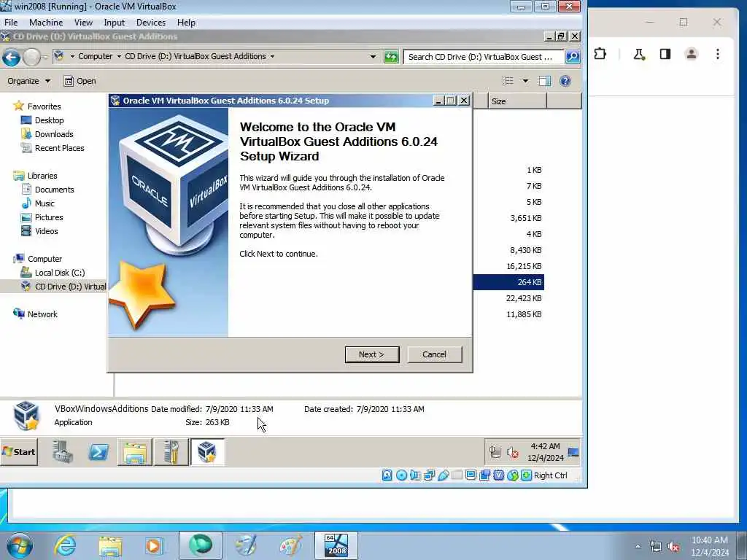Viewport: 747px width, 560px height.
Task: Click the Paint icon in host taskbar
Action: (290, 545)
